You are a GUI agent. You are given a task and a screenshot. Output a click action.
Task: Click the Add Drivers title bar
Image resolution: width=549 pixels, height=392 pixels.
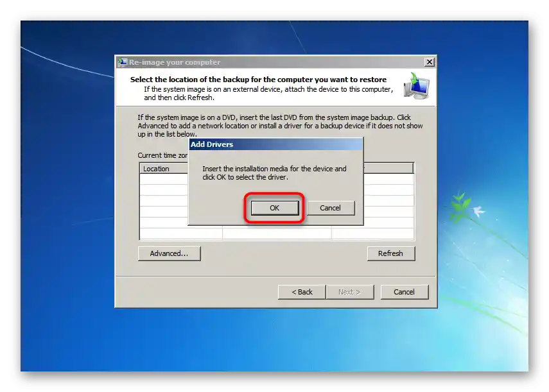coord(275,144)
